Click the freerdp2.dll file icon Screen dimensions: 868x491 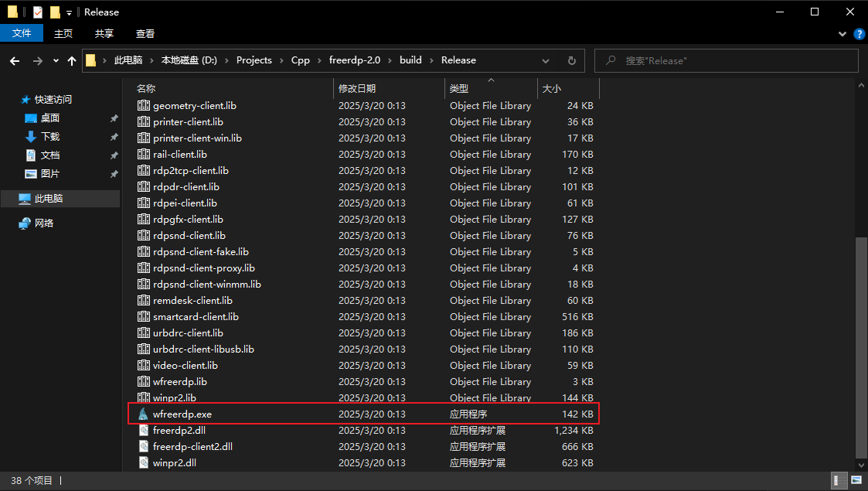click(x=143, y=431)
